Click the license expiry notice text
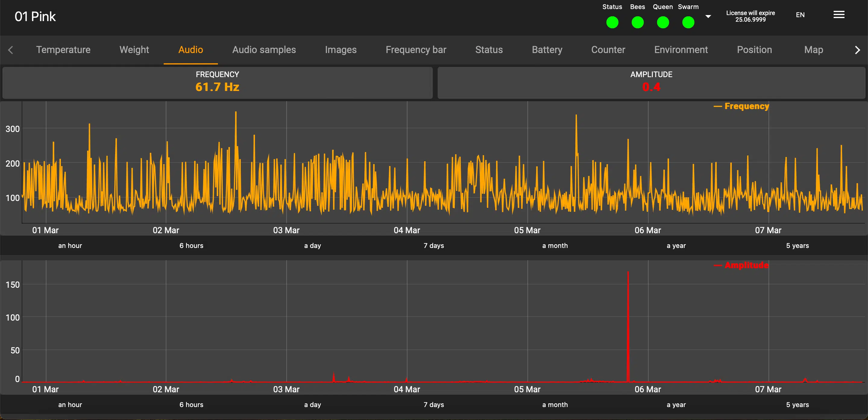 [750, 16]
